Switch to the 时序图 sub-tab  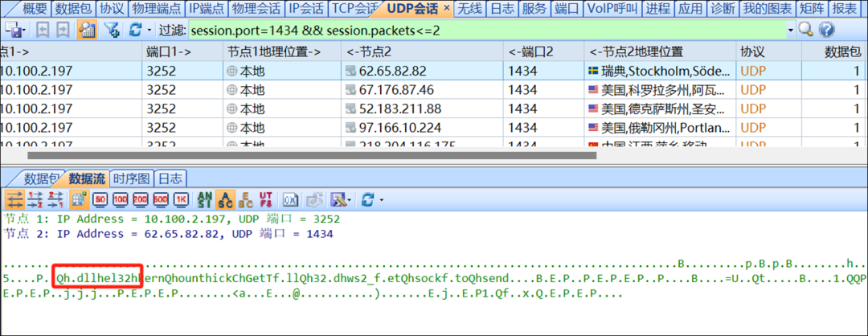tap(132, 178)
